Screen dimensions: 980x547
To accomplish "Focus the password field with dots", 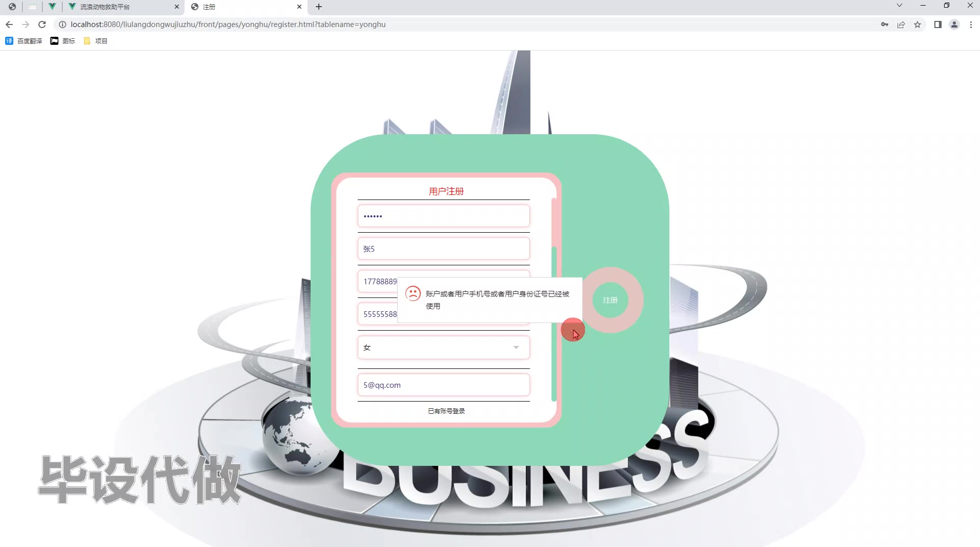I will [x=444, y=216].
